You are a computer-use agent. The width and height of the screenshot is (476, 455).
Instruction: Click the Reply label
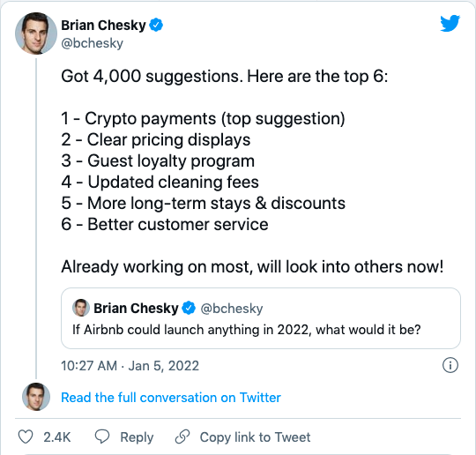click(137, 437)
